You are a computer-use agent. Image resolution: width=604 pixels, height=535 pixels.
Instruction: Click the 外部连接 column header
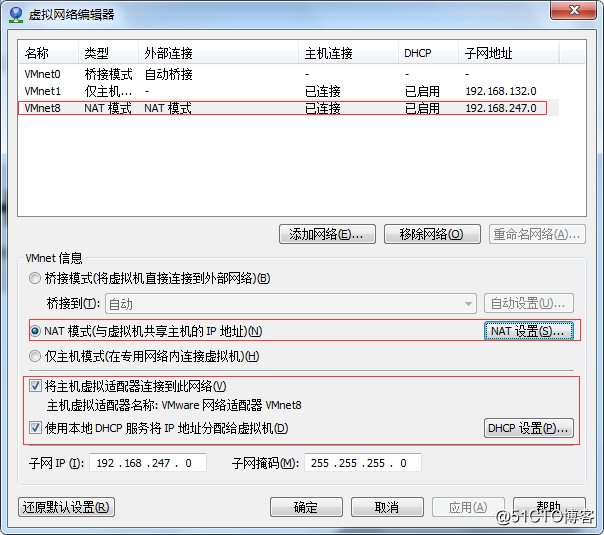coord(218,53)
